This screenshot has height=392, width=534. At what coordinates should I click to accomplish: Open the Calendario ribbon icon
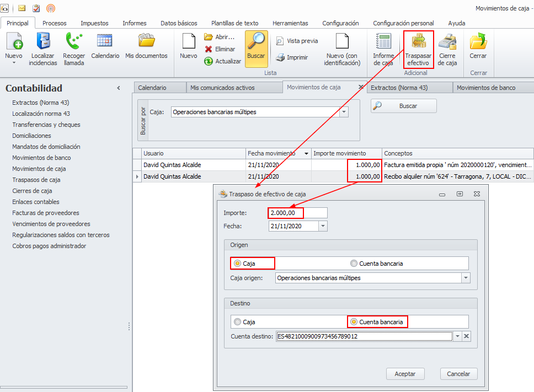tap(105, 45)
